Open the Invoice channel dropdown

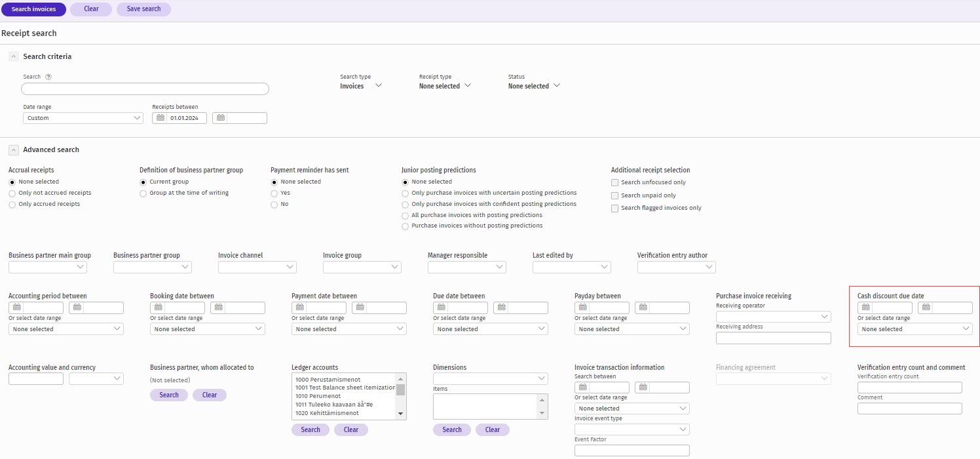257,267
